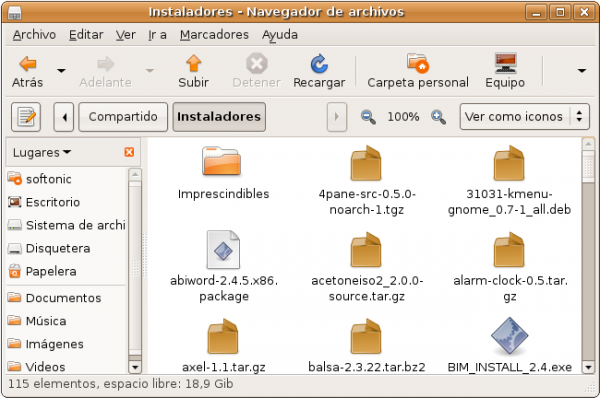
Task: Open Imágenes bookmark in sidebar
Action: click(46, 344)
